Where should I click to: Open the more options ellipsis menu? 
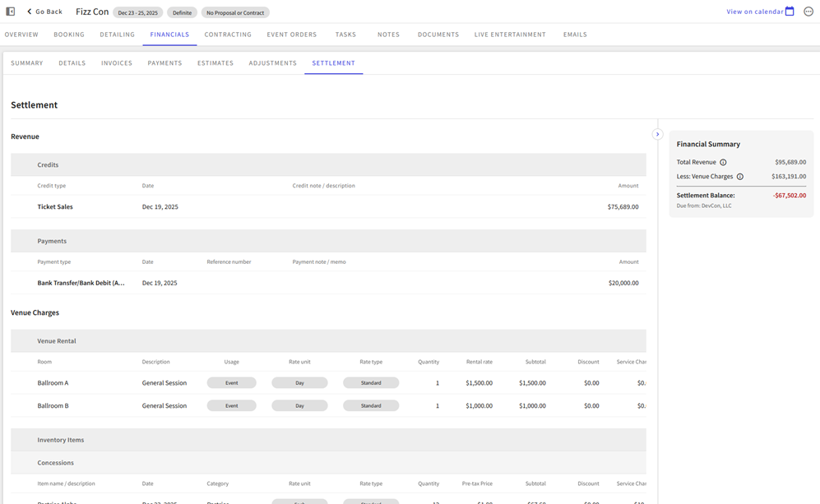click(808, 12)
